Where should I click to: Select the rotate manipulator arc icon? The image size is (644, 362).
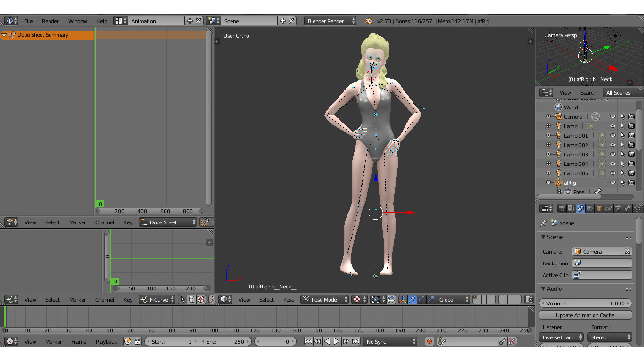[x=421, y=299]
